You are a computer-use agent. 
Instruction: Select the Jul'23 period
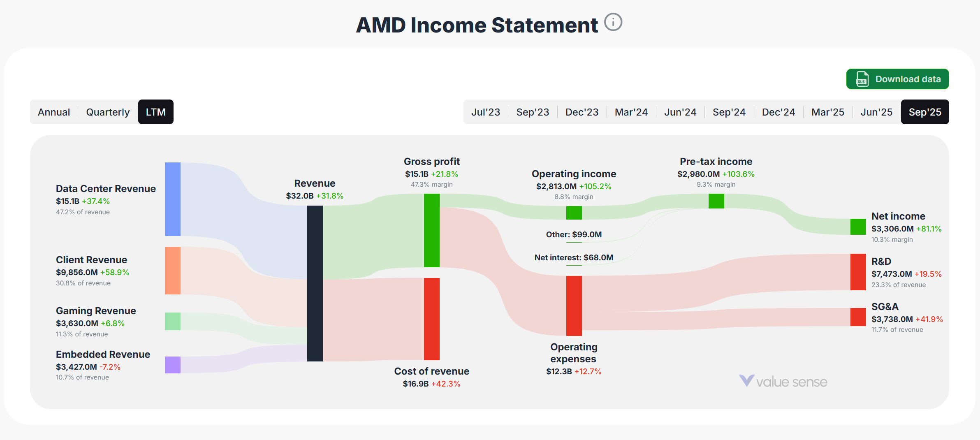pos(486,112)
